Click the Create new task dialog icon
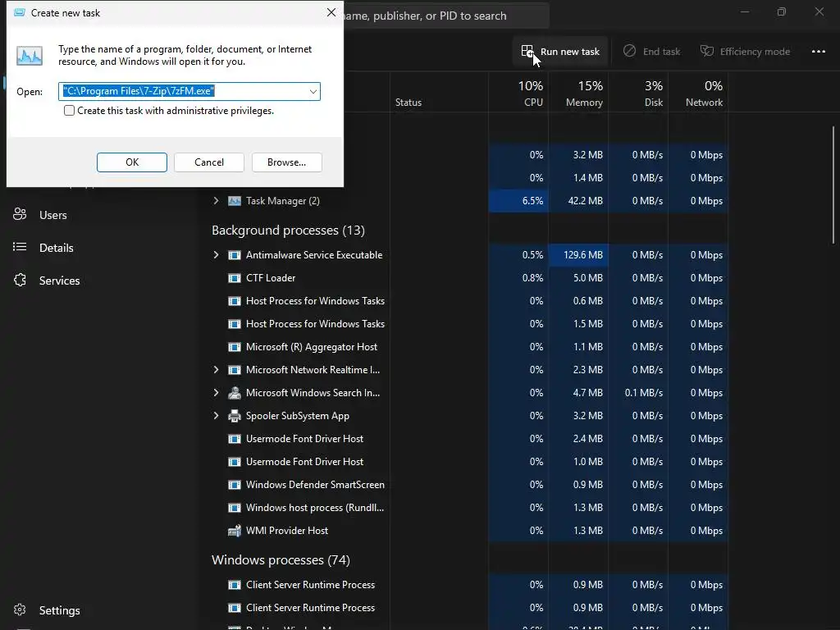Screen dimensions: 840x630 (20, 12)
